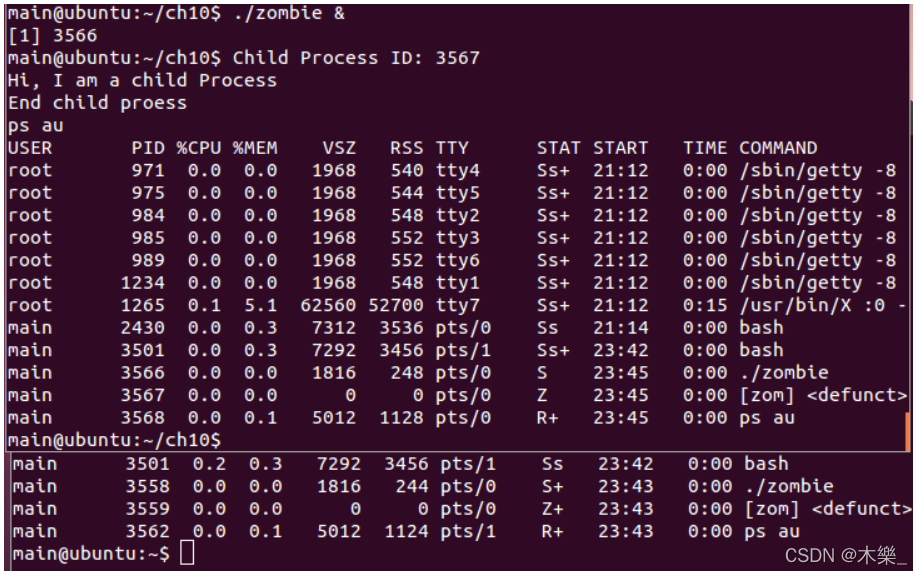
Task: Click the %MEM column header
Action: pos(255,148)
